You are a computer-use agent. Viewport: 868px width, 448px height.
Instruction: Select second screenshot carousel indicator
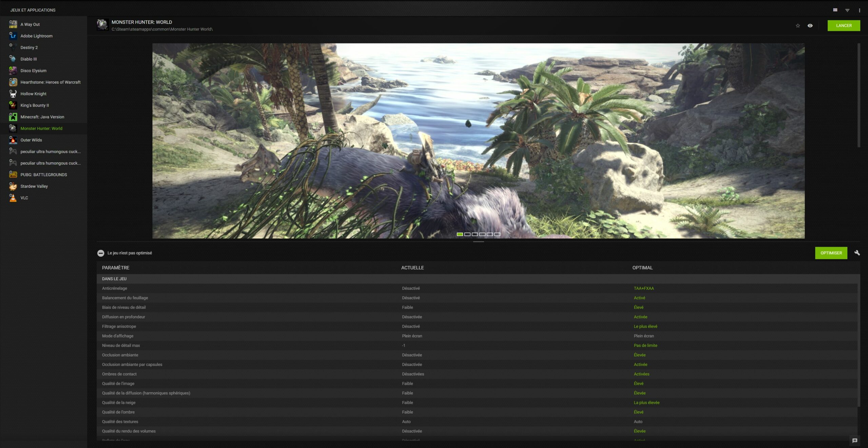467,234
